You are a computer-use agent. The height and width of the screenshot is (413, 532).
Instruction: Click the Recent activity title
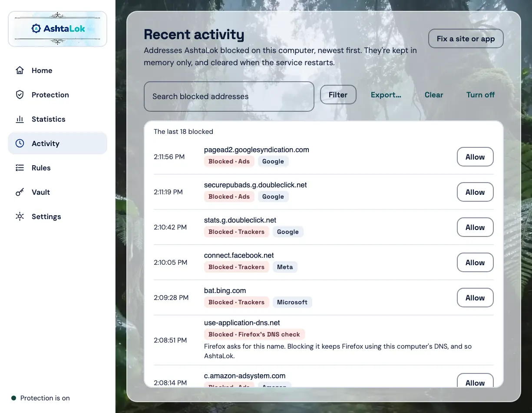point(194,34)
